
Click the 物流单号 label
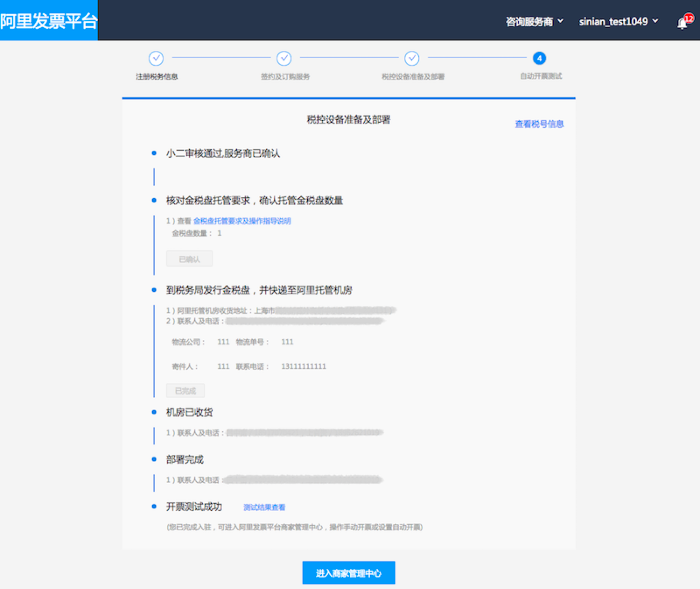253,342
